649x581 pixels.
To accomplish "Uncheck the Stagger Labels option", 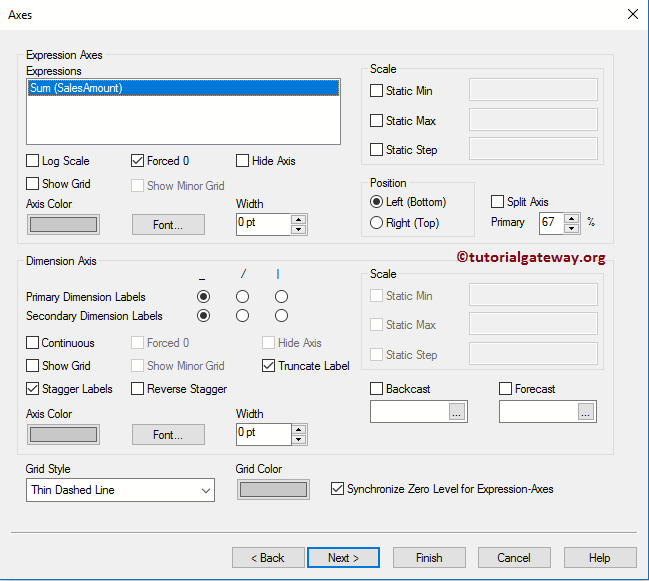I will point(32,389).
